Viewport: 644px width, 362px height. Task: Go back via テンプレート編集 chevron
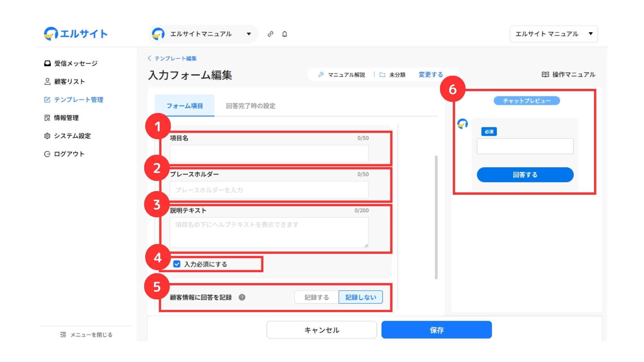click(149, 58)
